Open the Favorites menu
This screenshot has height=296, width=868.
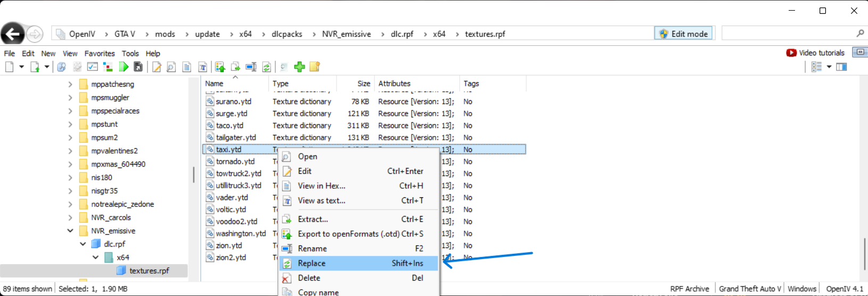pos(100,53)
